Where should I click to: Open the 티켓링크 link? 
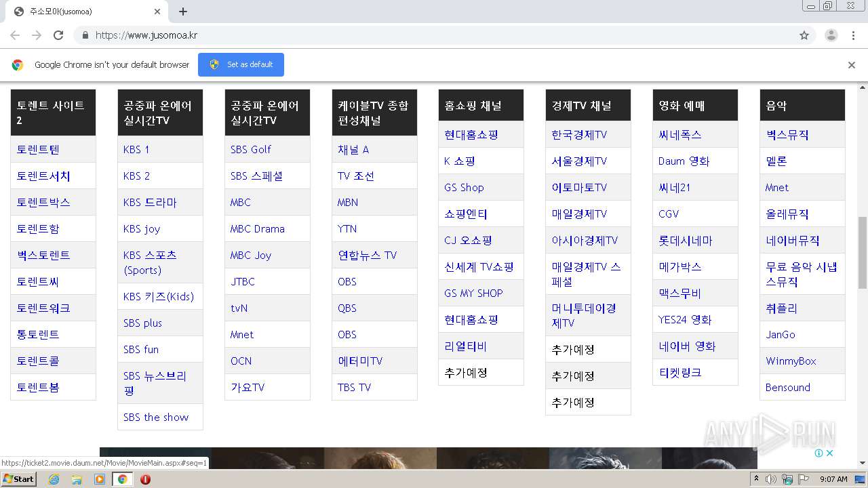[680, 372]
